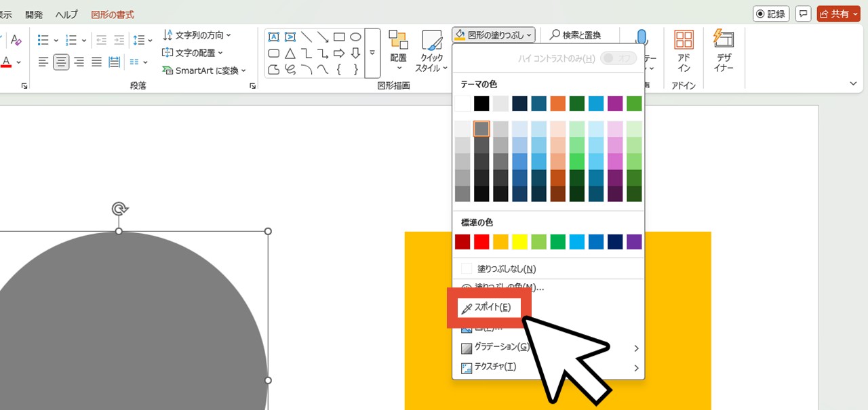The width and height of the screenshot is (868, 410).
Task: Expand the shapes gallery more arrow
Action: (372, 53)
